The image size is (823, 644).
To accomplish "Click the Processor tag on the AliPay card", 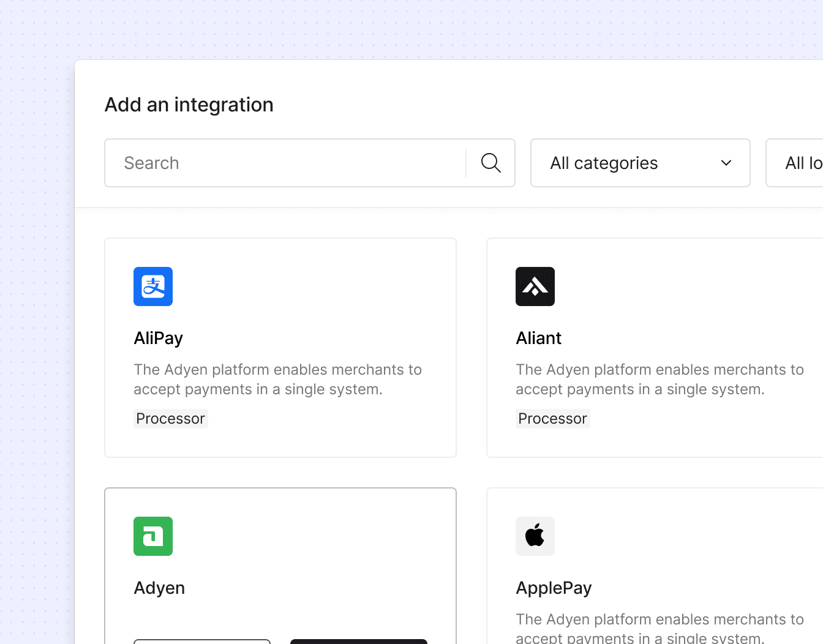I will [171, 419].
